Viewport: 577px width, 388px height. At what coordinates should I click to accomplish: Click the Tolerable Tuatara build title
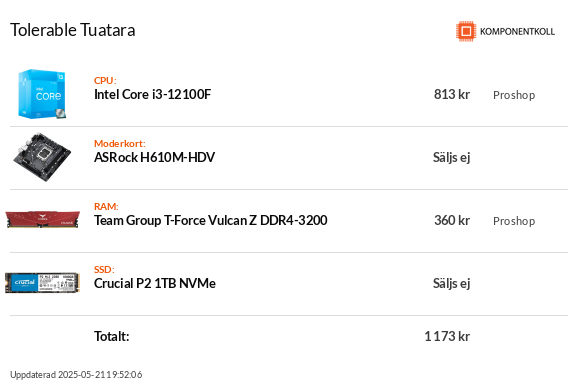(x=72, y=30)
